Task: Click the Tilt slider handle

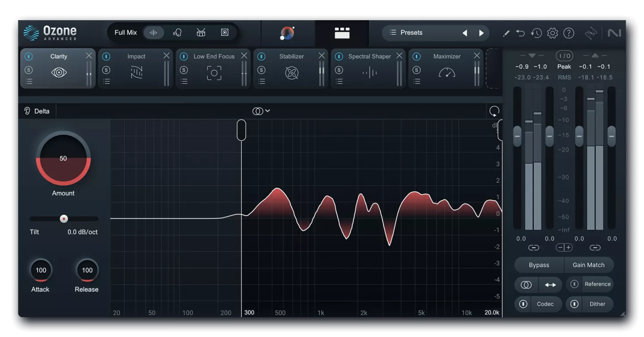Action: (x=64, y=219)
